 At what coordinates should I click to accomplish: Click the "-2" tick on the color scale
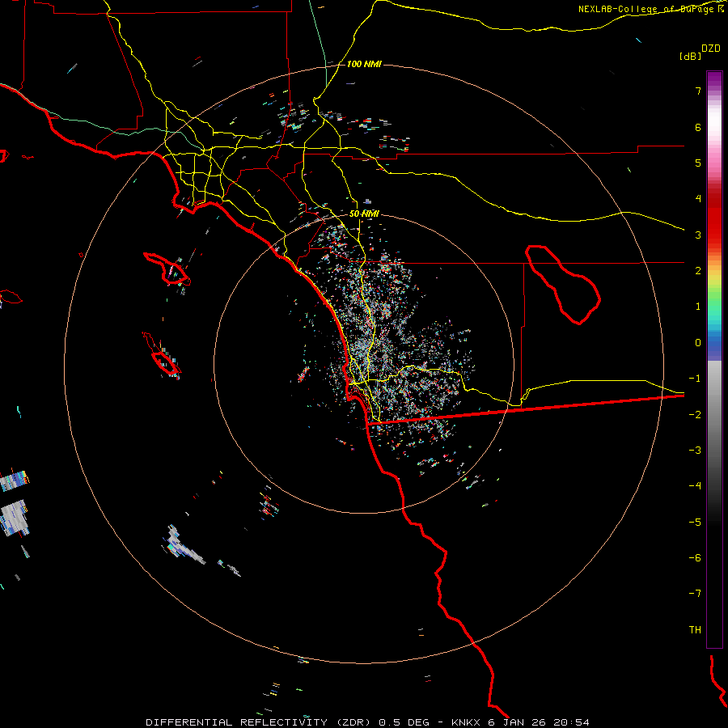(695, 415)
